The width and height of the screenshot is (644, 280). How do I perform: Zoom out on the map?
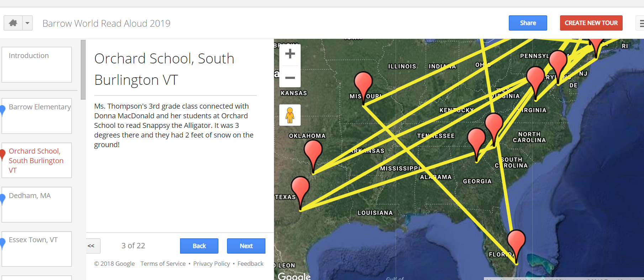point(290,77)
